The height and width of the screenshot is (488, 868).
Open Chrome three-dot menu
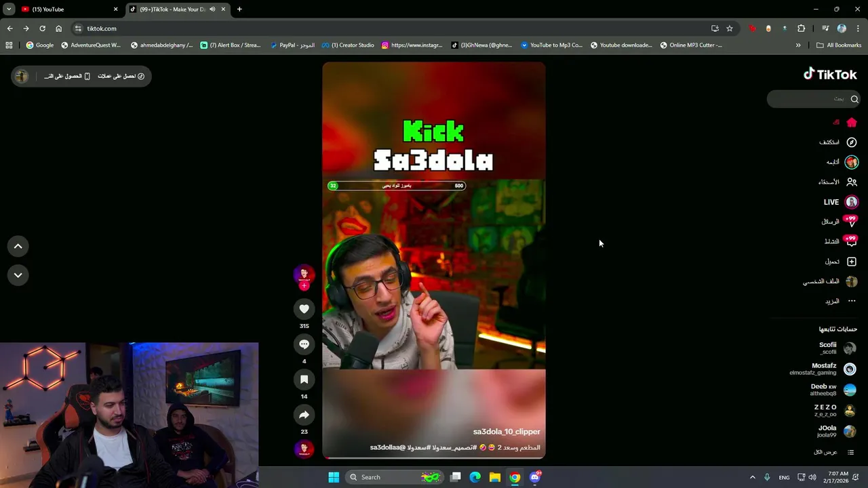pos(859,28)
